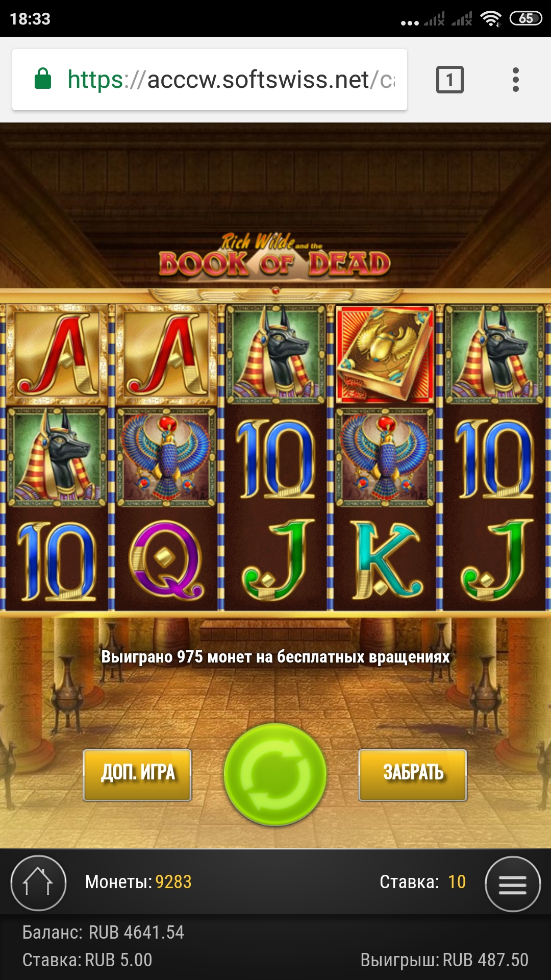Open the hamburger menu in game bar
The width and height of the screenshot is (551, 980).
(512, 884)
